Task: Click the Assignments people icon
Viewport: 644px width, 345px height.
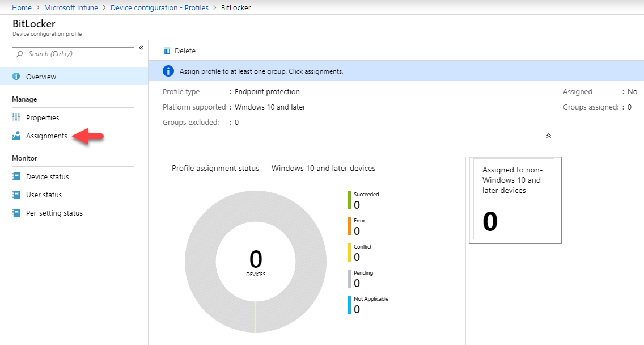Action: [16, 136]
